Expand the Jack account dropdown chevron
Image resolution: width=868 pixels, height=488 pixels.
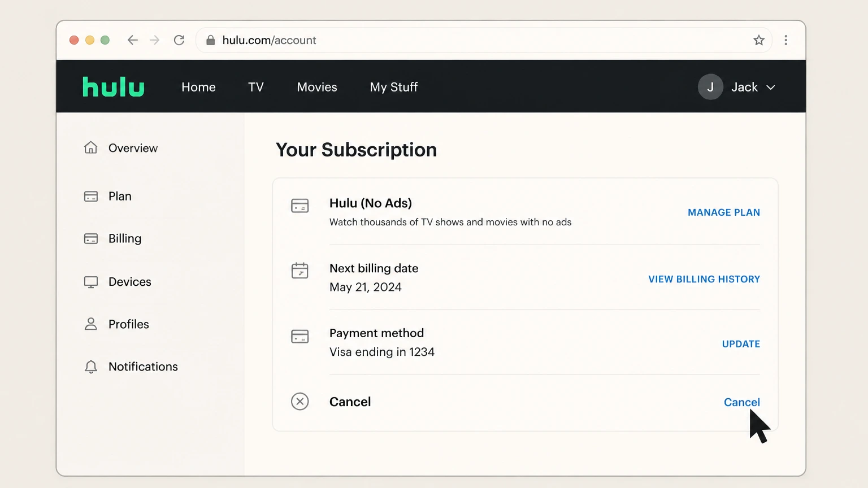[771, 88]
